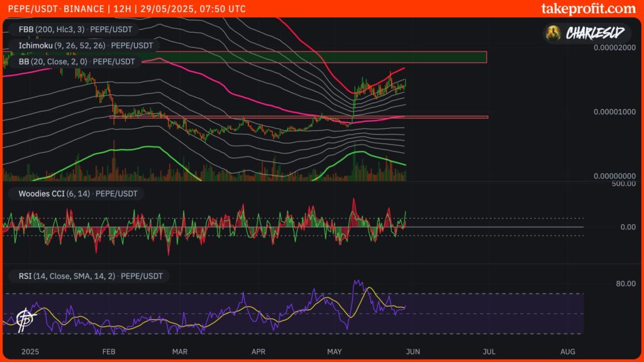Click the 500.00 CCI axis label
644x362 pixels.
(x=623, y=184)
